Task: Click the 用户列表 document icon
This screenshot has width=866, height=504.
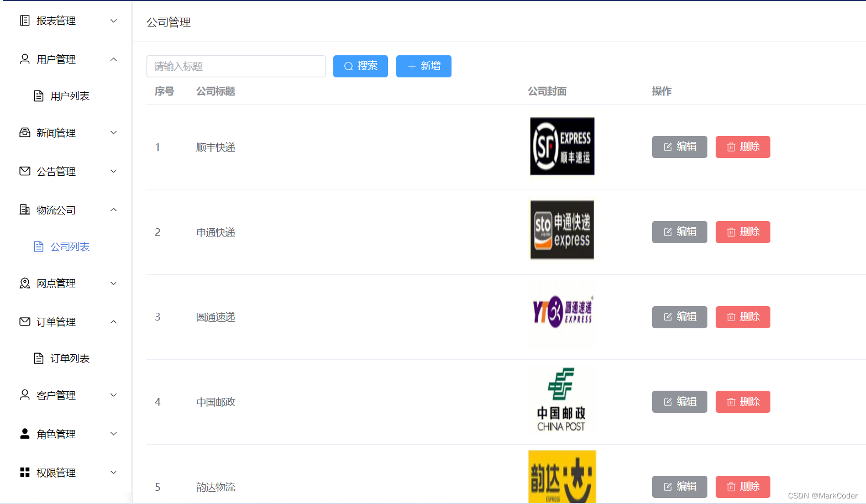Action: click(x=39, y=96)
